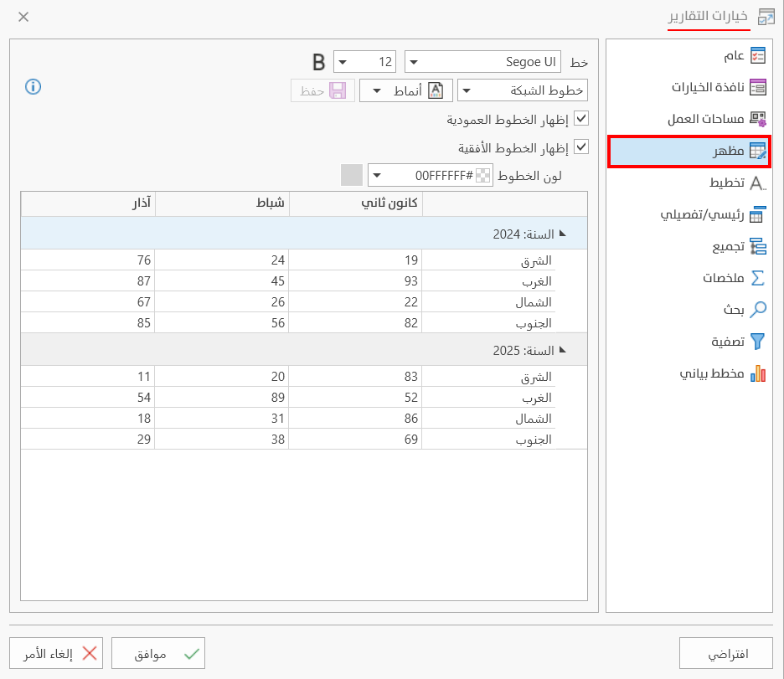Toggle إظهار الخطوط الأفقية checkbox
The width and height of the screenshot is (784, 679).
pyautogui.click(x=581, y=147)
